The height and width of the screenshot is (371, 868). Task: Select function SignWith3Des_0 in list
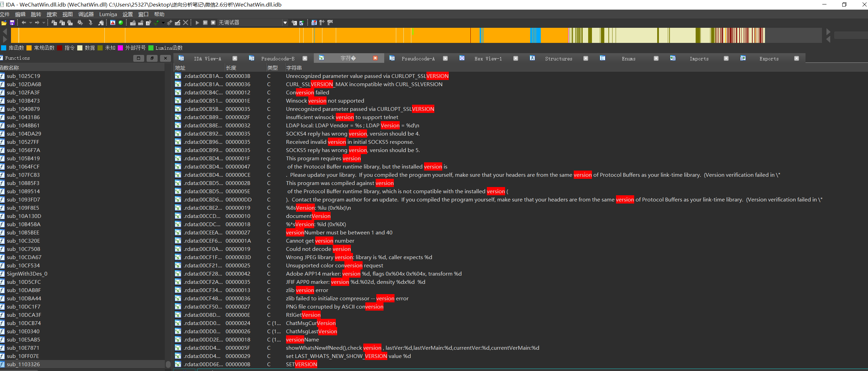[27, 274]
